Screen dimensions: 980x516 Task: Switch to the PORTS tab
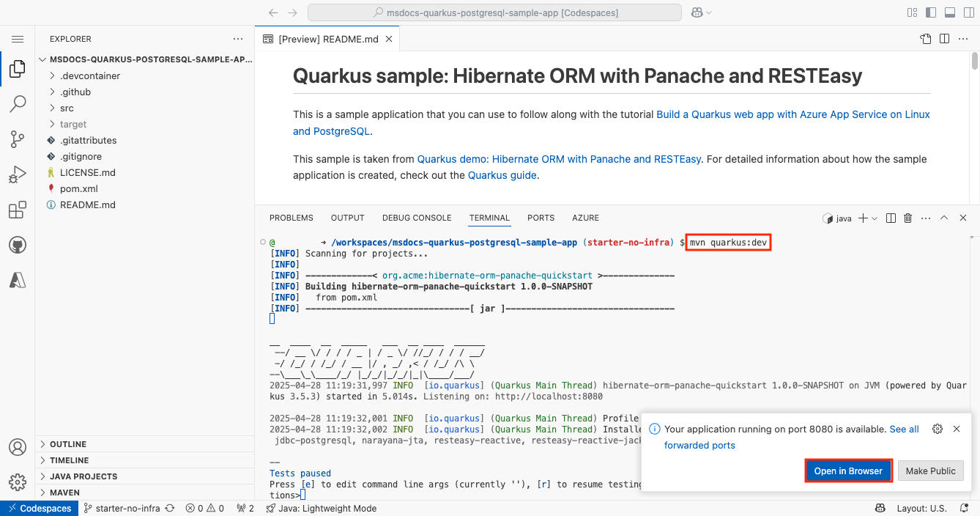[x=541, y=218]
